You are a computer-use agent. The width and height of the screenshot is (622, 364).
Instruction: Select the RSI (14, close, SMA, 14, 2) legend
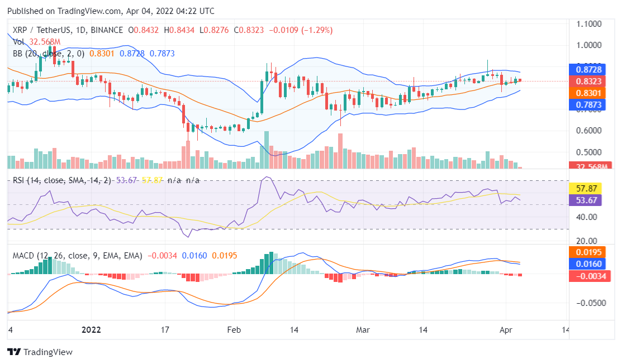tap(61, 180)
